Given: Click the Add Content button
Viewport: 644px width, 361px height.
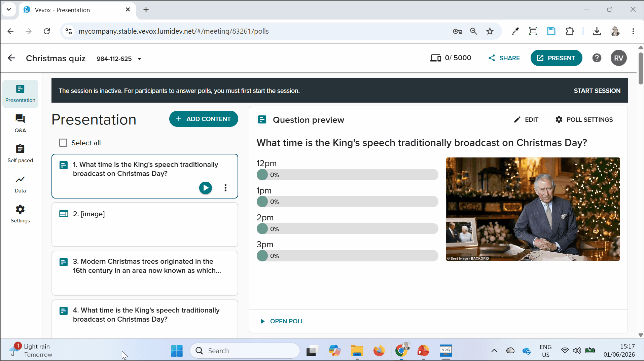Looking at the screenshot, I should coord(204,119).
